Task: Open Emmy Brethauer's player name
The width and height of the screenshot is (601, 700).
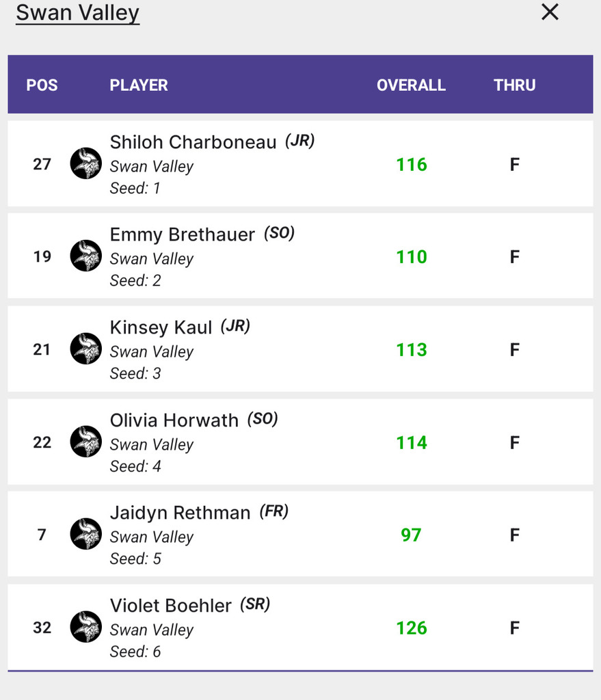Action: coord(182,234)
